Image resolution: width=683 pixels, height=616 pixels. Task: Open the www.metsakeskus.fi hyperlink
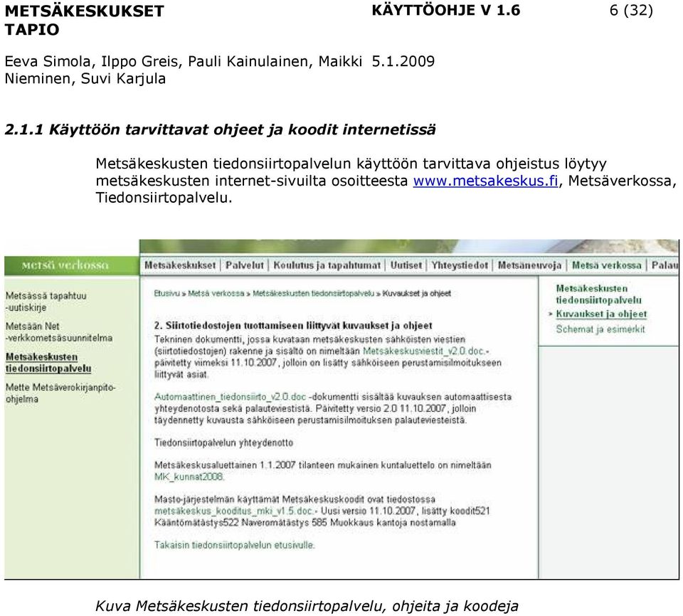(486, 181)
